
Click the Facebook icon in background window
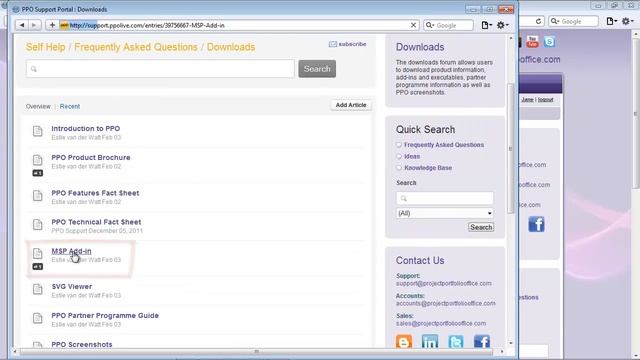pos(536,224)
